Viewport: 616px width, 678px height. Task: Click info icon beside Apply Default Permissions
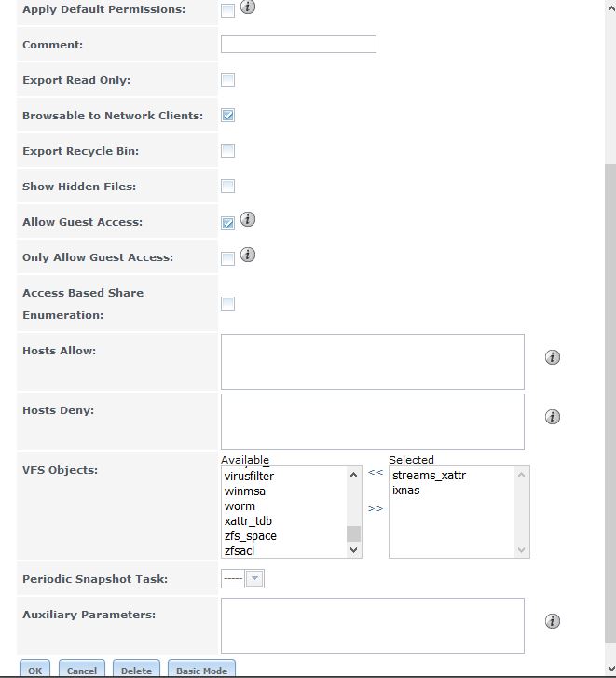click(248, 7)
